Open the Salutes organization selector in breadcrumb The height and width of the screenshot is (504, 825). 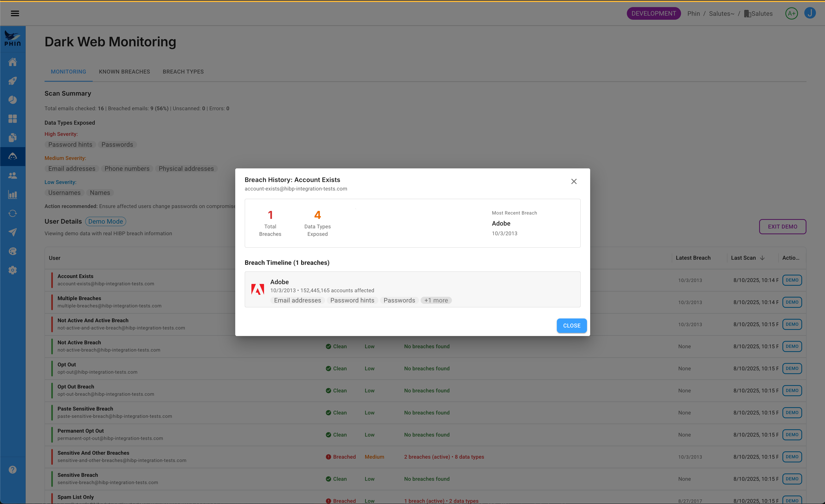(x=758, y=14)
